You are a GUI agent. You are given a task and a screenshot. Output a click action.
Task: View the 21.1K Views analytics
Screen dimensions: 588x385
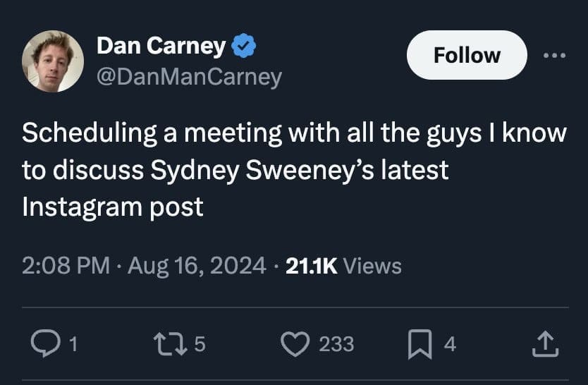tap(345, 266)
